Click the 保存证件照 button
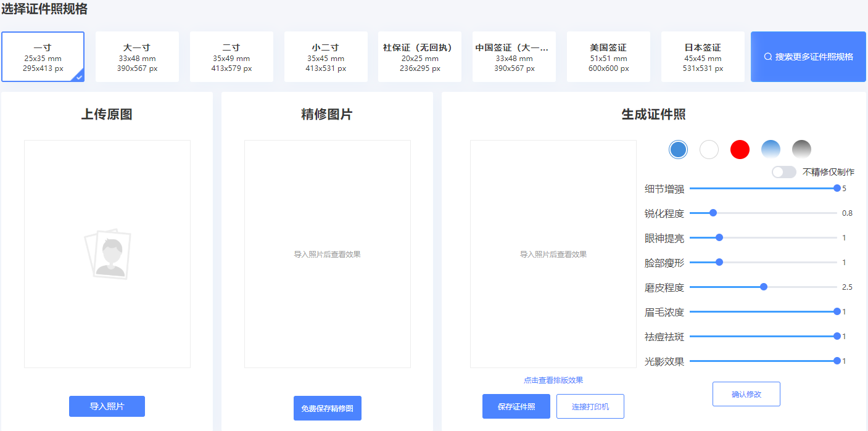 [x=516, y=406]
